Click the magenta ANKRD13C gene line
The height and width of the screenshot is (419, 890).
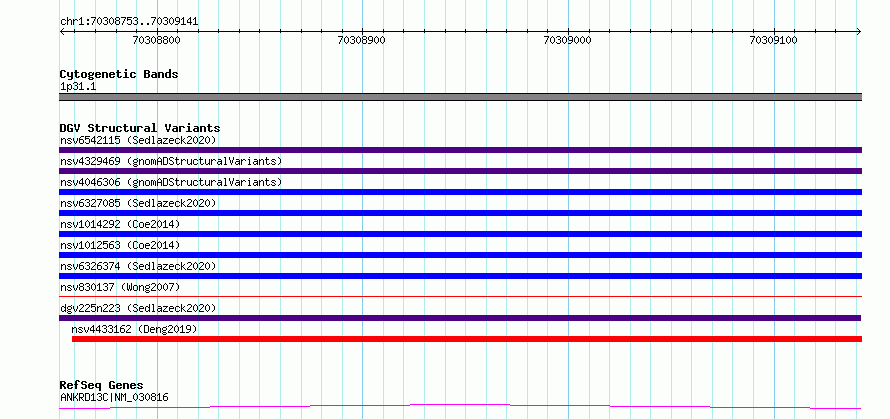pyautogui.click(x=460, y=407)
